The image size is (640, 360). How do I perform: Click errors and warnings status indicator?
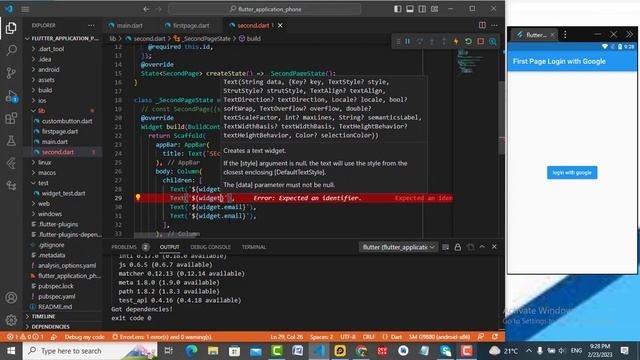click(x=25, y=337)
